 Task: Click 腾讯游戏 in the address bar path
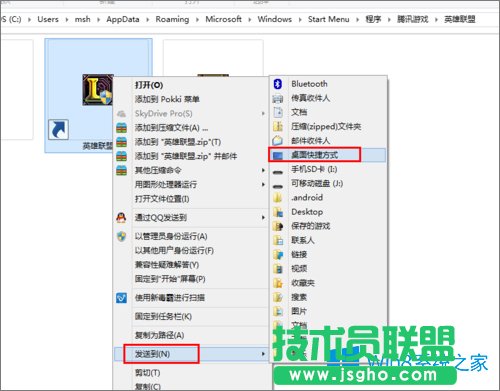click(412, 19)
